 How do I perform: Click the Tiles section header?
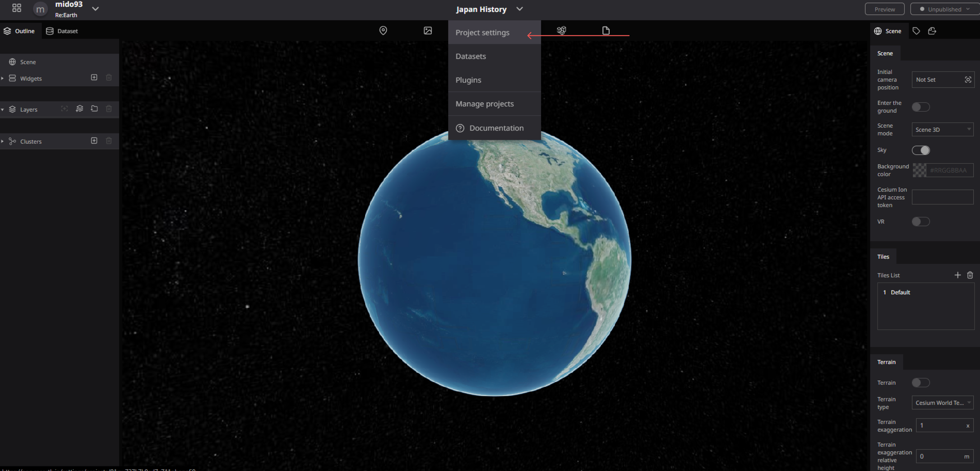coord(883,256)
